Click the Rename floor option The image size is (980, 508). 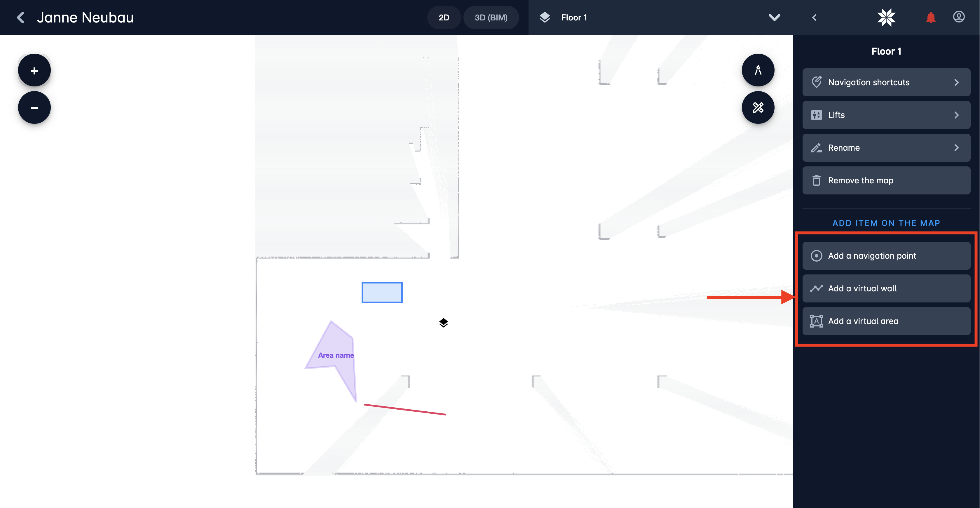887,147
